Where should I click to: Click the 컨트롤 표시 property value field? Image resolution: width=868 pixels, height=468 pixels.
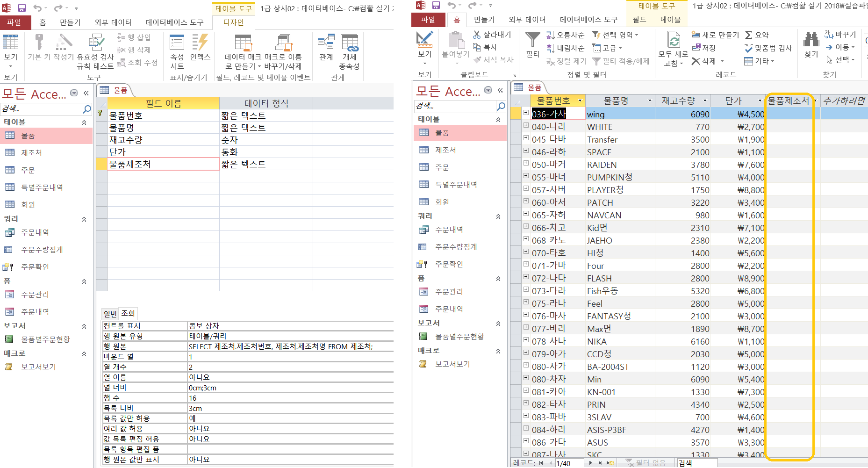tap(290, 326)
